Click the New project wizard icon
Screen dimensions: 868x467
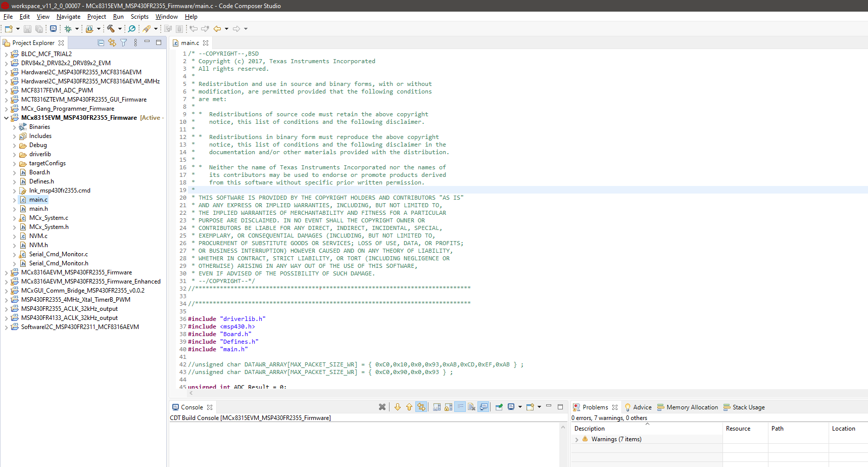pos(9,29)
